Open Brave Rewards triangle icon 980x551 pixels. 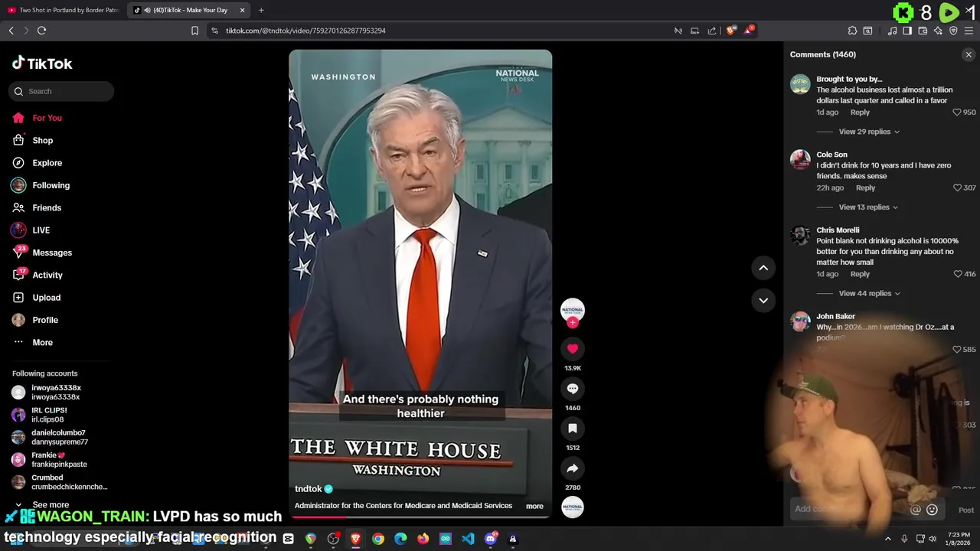(749, 31)
